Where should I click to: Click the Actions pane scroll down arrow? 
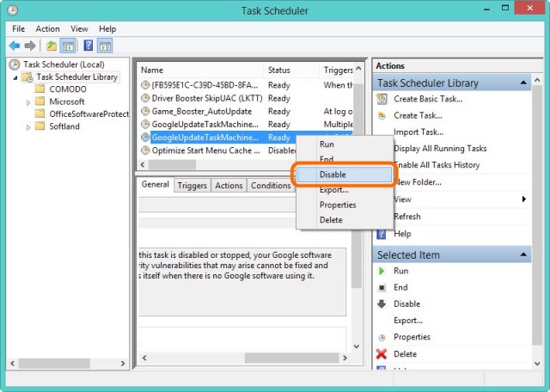point(537,364)
